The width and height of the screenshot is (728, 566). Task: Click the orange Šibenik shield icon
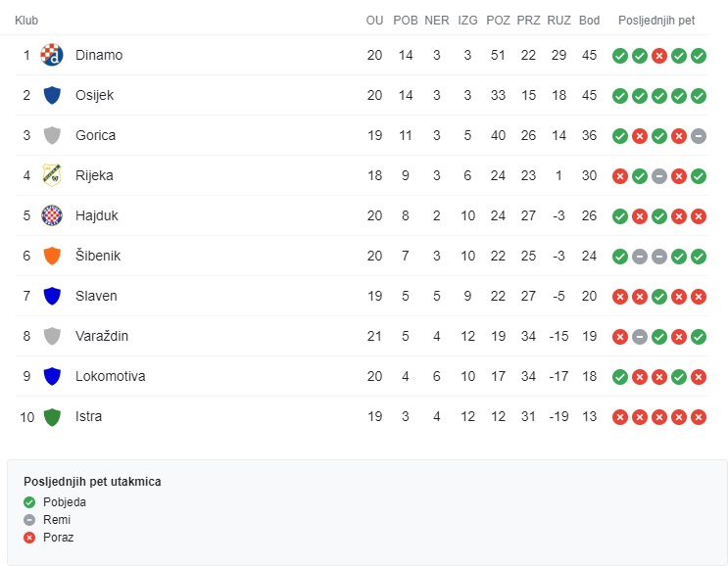tap(52, 256)
